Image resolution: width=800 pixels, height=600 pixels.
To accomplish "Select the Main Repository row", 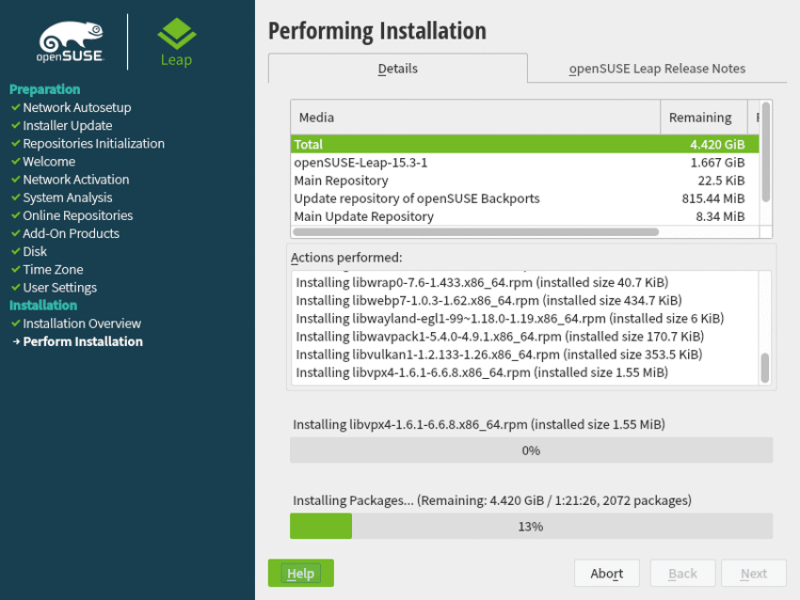I will (x=450, y=180).
